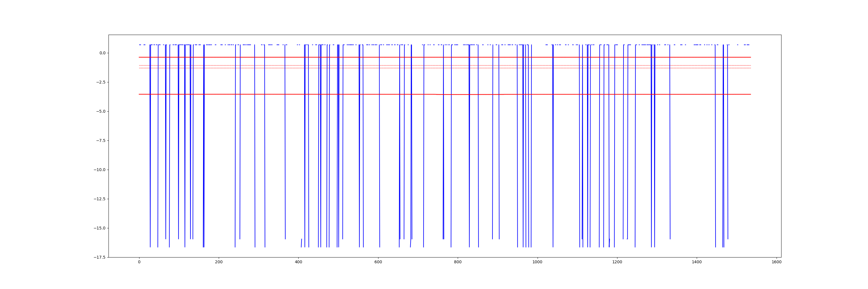Click the y-axis label −15.0
This screenshot has width=868, height=289.
point(100,228)
